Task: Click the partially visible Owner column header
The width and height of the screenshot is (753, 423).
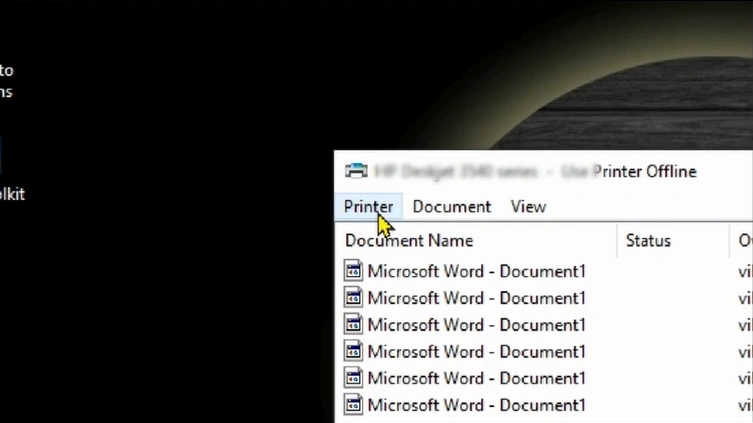Action: (x=745, y=240)
